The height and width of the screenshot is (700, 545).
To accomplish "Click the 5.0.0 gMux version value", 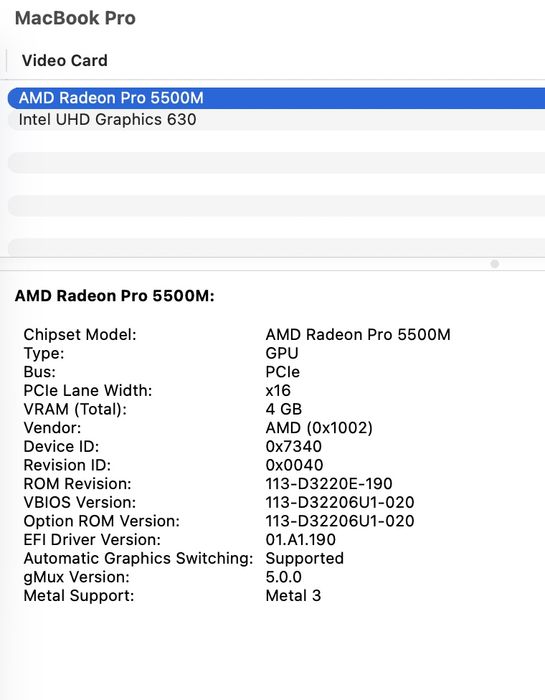I will (283, 577).
